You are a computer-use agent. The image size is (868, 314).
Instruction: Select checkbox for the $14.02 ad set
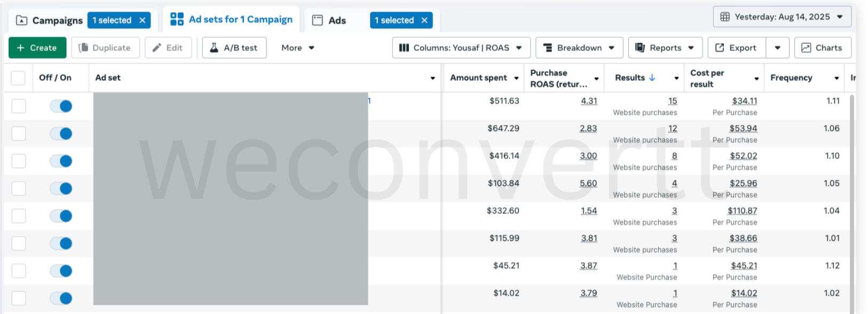tap(19, 299)
